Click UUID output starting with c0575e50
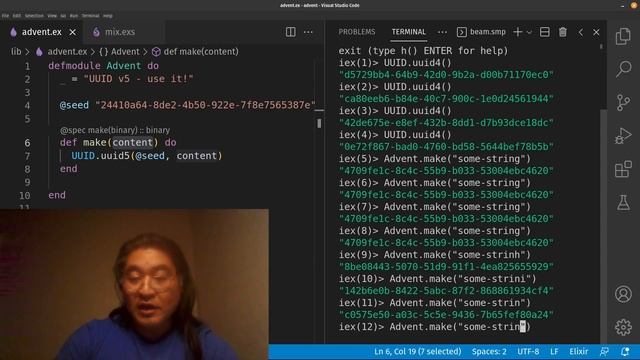Screen dimensions: 640x360 pos(446,315)
